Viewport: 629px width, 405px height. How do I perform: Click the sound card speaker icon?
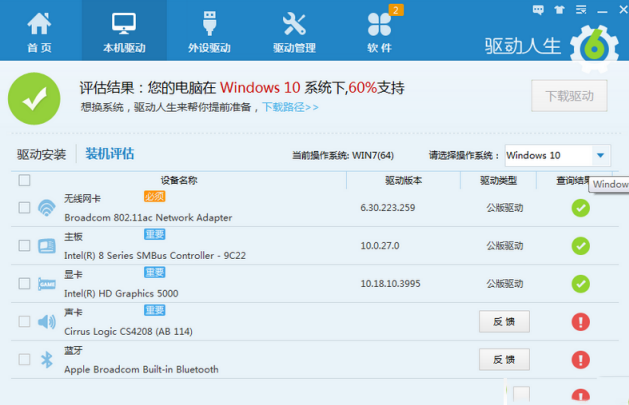[x=47, y=322]
